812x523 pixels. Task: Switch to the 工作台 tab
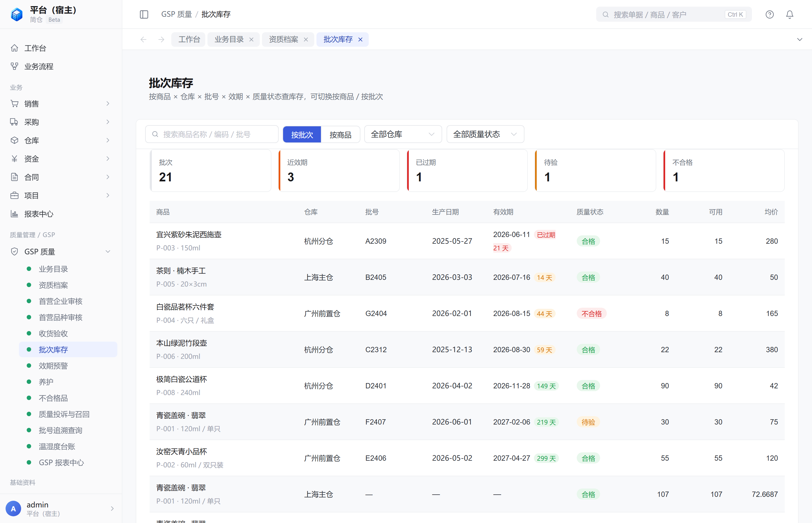click(x=189, y=40)
